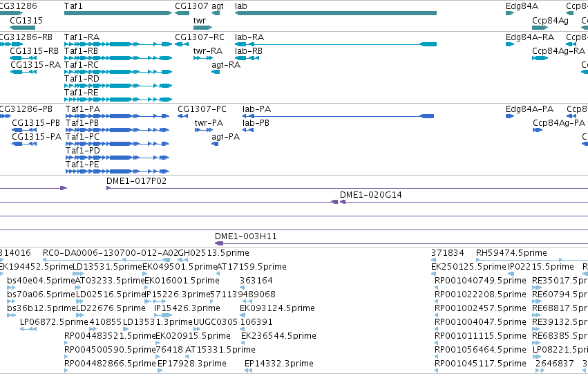Click EST UUGC0305

pos(216,322)
